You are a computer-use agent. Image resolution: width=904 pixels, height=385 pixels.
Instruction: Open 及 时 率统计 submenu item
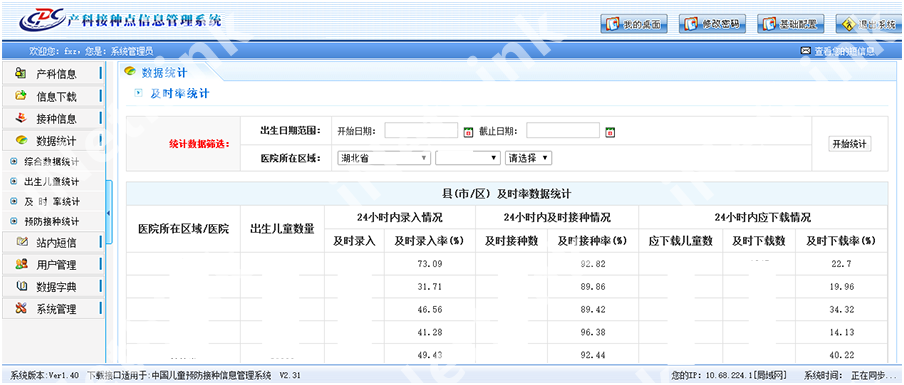tap(52, 202)
